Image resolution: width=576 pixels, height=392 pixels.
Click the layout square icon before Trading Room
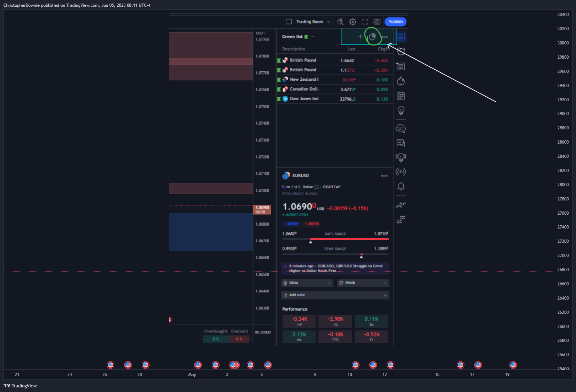[x=289, y=22]
